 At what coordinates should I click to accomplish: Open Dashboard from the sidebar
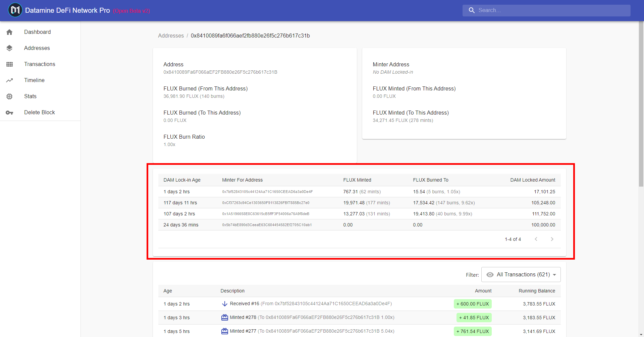pyautogui.click(x=40, y=32)
